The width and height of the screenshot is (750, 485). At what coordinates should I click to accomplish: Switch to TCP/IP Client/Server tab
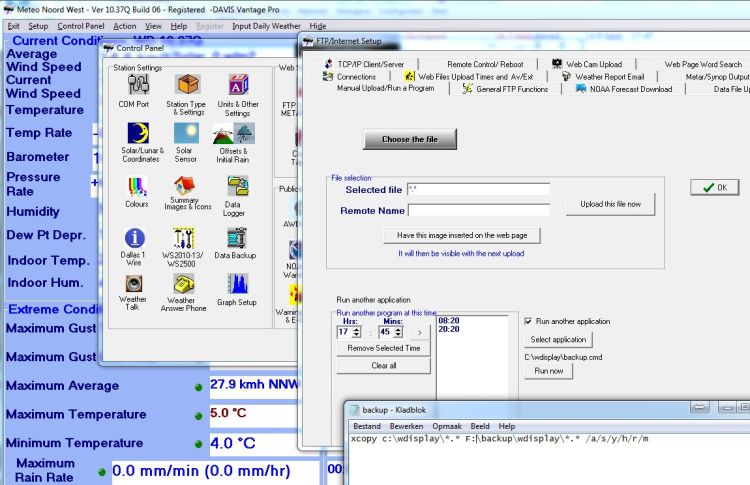(x=364, y=64)
